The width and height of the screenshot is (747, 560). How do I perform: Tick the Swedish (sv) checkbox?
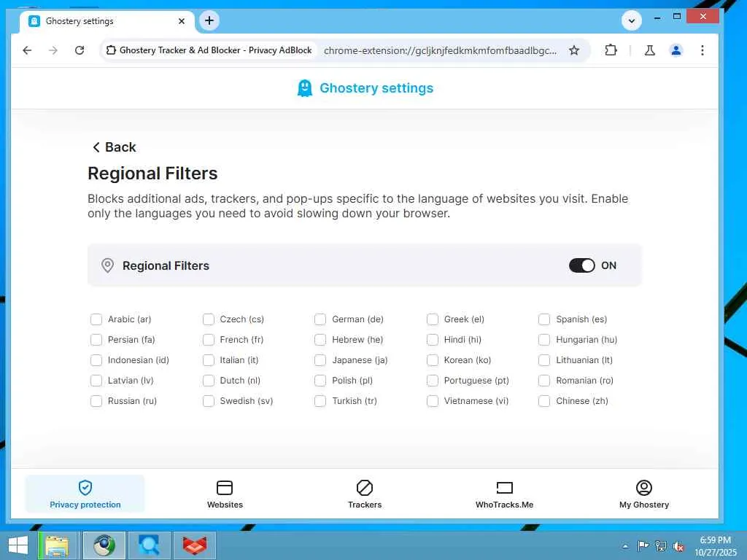tap(208, 401)
